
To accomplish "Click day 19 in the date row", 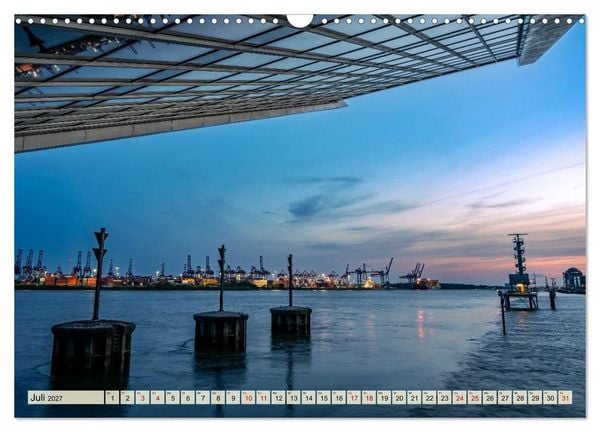I will 384,397.
